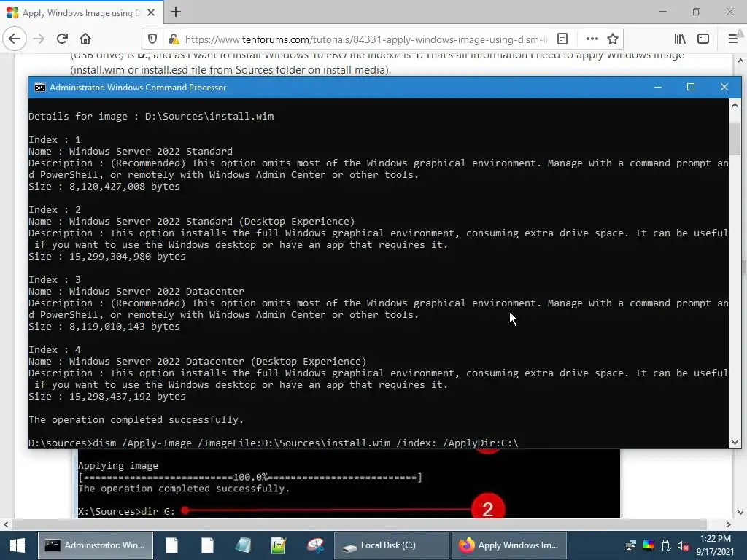Click the tenforums.com URL address field
The image size is (747, 560).
(366, 39)
